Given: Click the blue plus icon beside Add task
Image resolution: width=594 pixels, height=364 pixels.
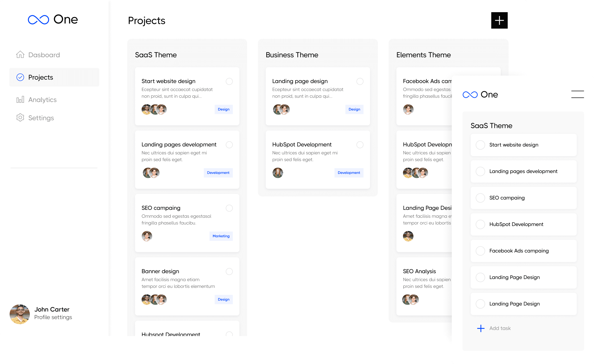Looking at the screenshot, I should (481, 328).
